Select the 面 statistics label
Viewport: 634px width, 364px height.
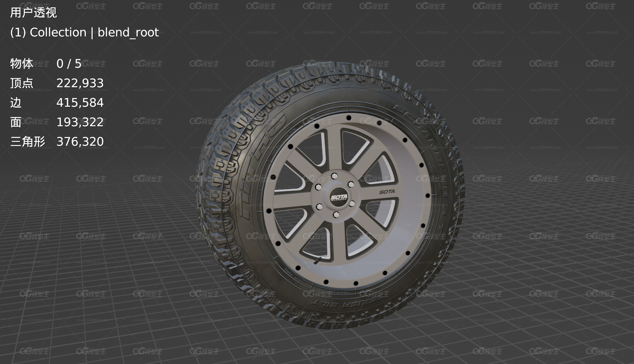pyautogui.click(x=16, y=122)
